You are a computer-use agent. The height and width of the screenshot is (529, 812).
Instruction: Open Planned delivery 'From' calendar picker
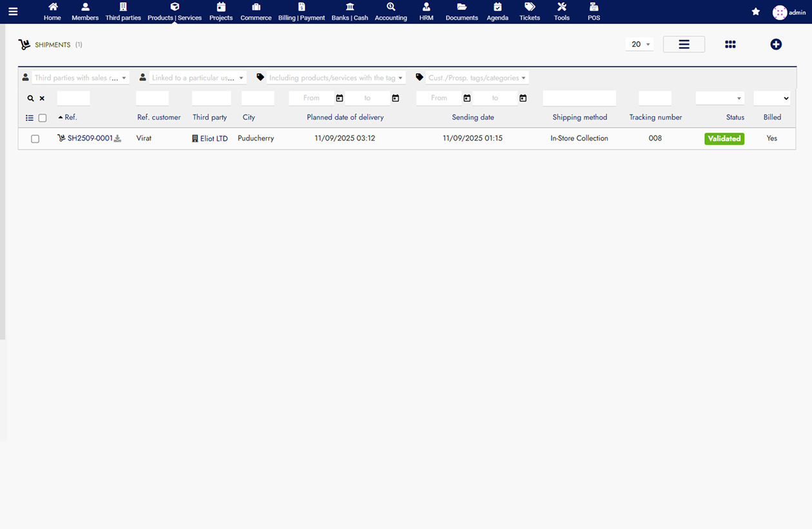(x=340, y=98)
